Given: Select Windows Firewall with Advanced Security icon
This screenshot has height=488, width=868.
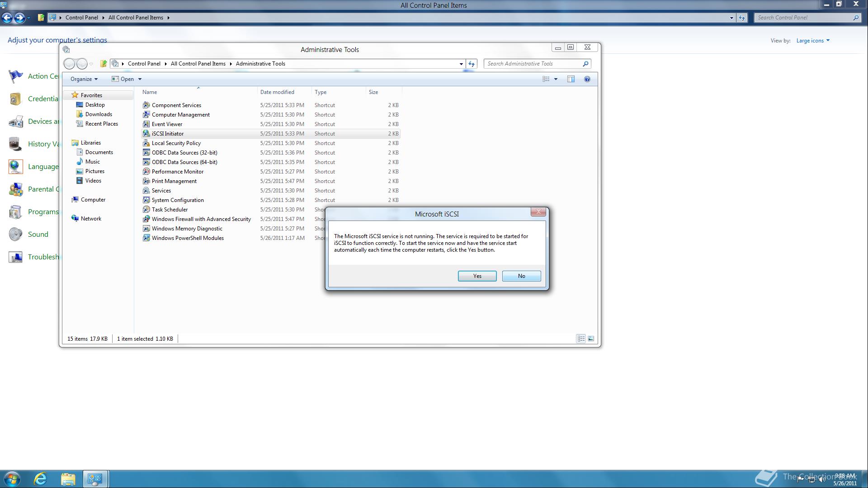Looking at the screenshot, I should tap(146, 219).
